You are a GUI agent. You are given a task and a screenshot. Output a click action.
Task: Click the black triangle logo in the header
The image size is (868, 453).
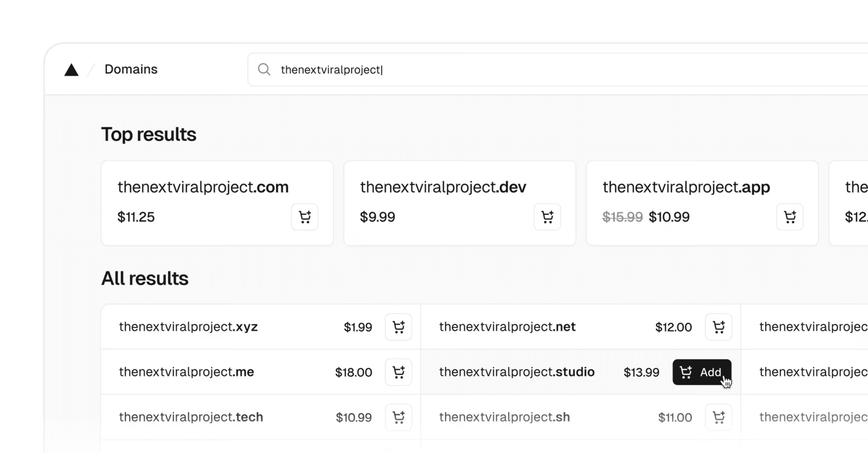[71, 70]
